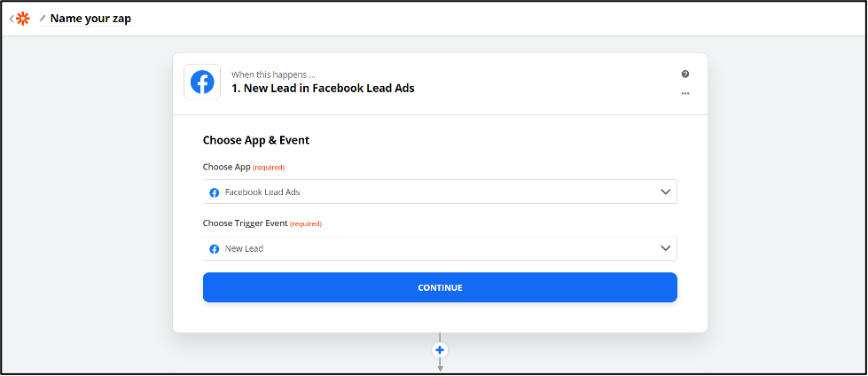Click the 'Choose App' field label
The height and width of the screenshot is (376, 868).
tap(226, 167)
